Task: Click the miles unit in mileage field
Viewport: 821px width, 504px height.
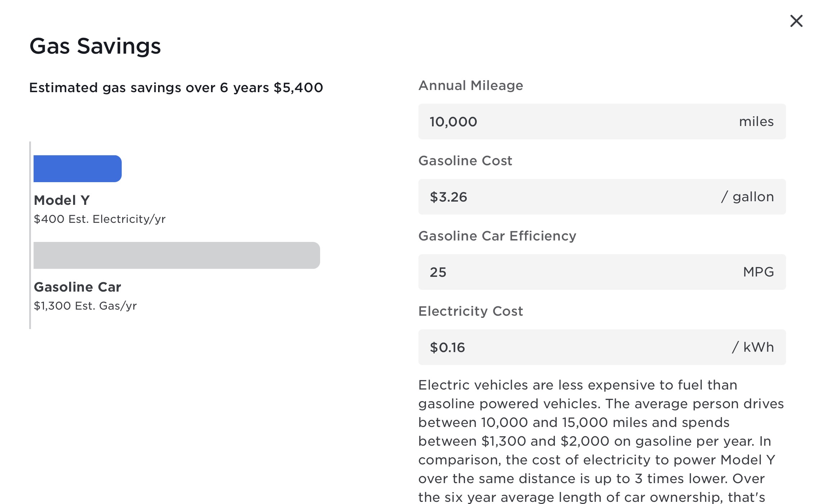Action: (x=756, y=122)
